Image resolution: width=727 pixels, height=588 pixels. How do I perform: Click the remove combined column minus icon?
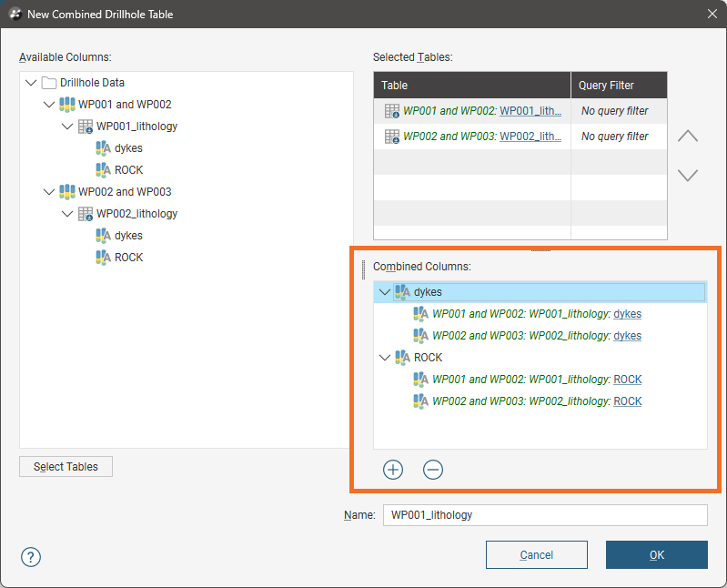(x=433, y=470)
